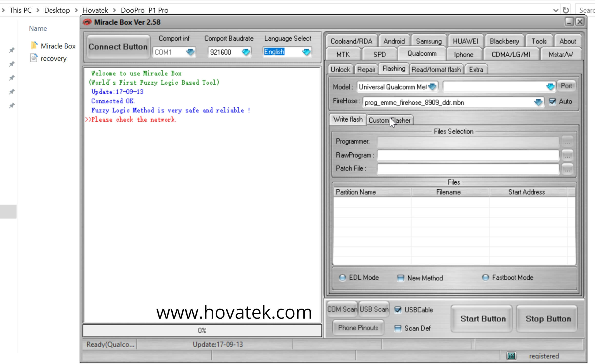Screen dimensions: 595x364
Task: Expand Explorer address bar history dropdown
Action: coord(556,11)
